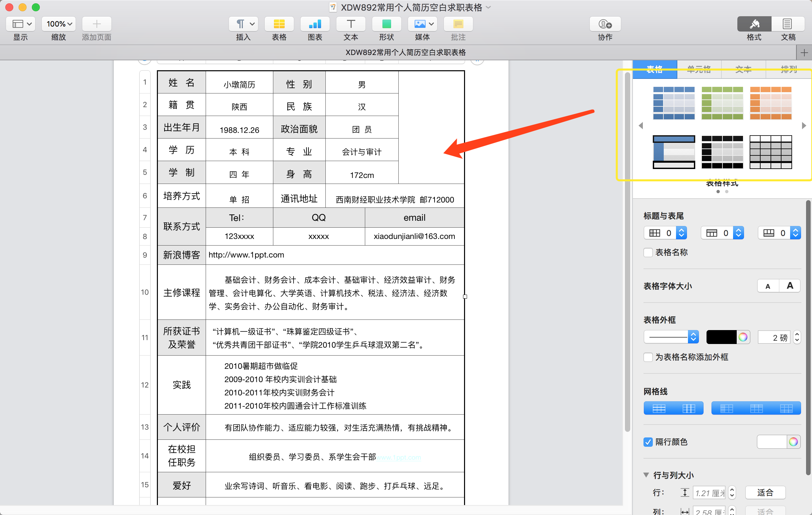The height and width of the screenshot is (515, 812).
Task: Click the new tab plus button
Action: (804, 53)
